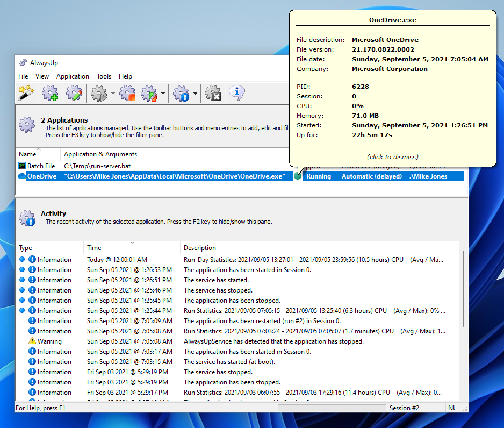
Task: Click file version 21.170.0822.0002 in tooltip
Action: click(x=383, y=49)
